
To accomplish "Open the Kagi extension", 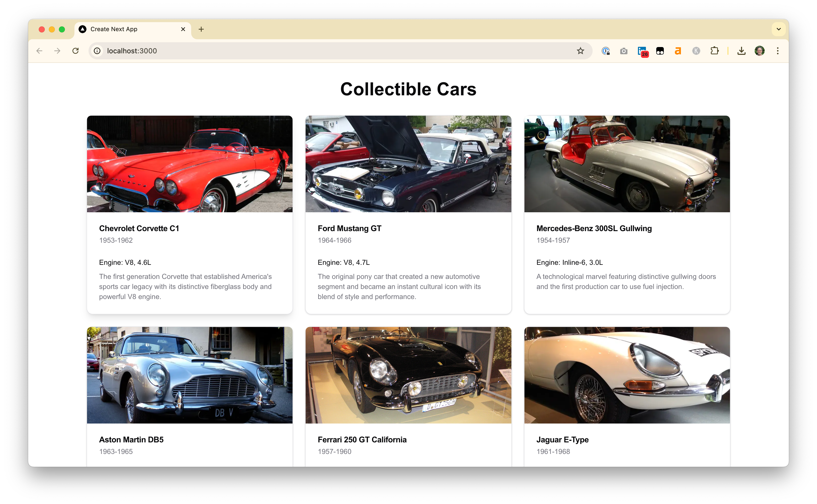I will tap(696, 51).
